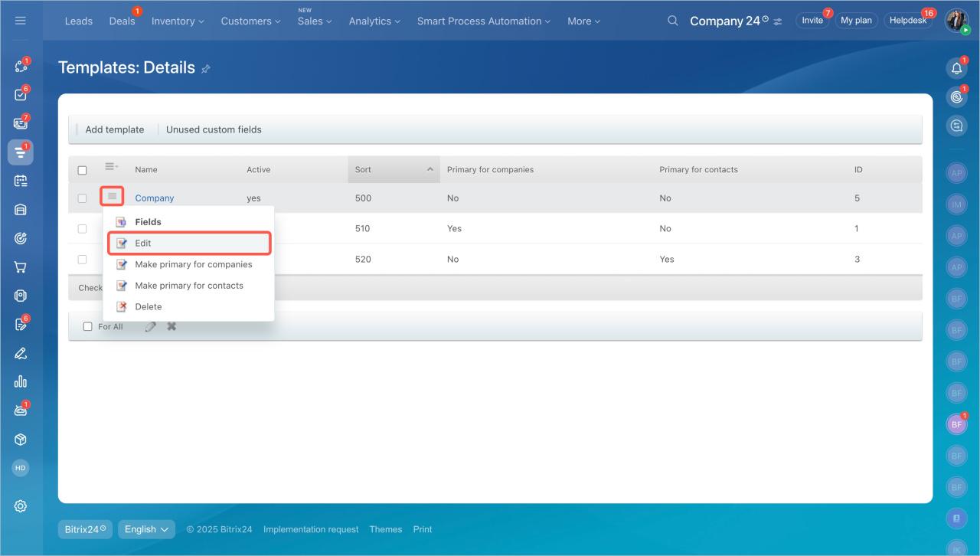
Task: Open the contact card icon with badge 7
Action: 21,123
